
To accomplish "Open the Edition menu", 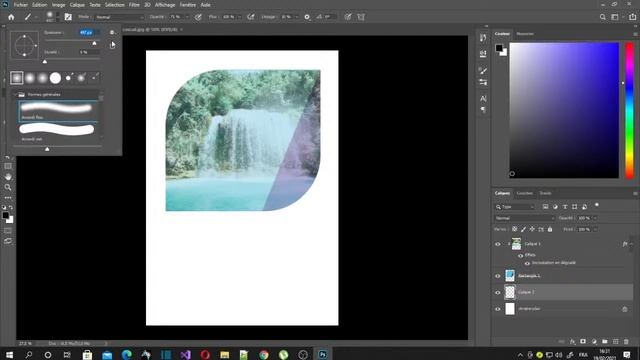I will click(x=40, y=5).
